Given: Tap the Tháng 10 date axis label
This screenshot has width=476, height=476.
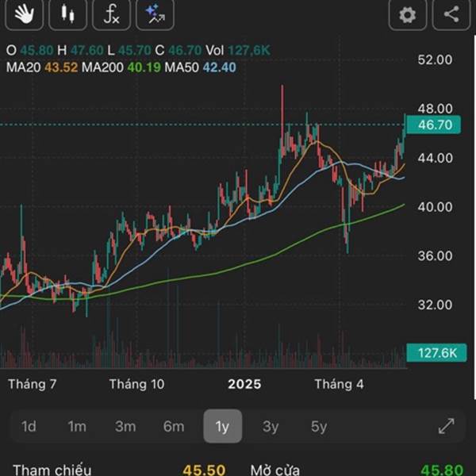Looking at the screenshot, I should 137,384.
